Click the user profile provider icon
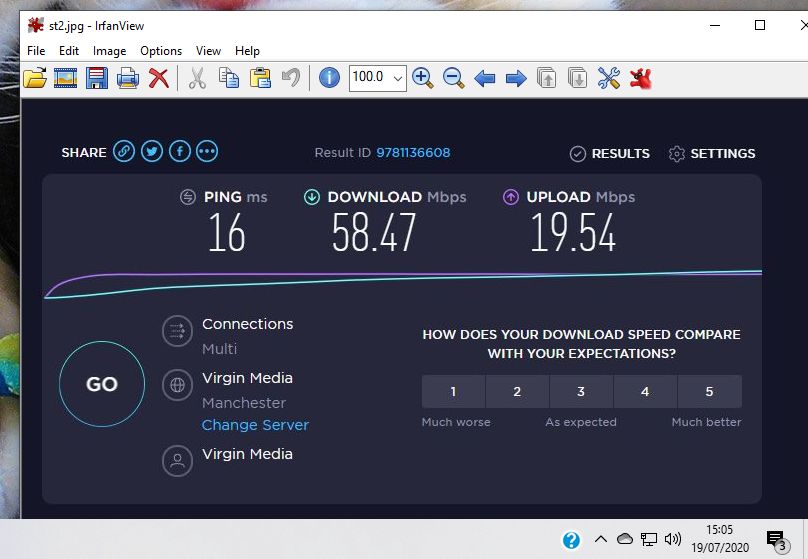This screenshot has width=808, height=559. [x=177, y=461]
